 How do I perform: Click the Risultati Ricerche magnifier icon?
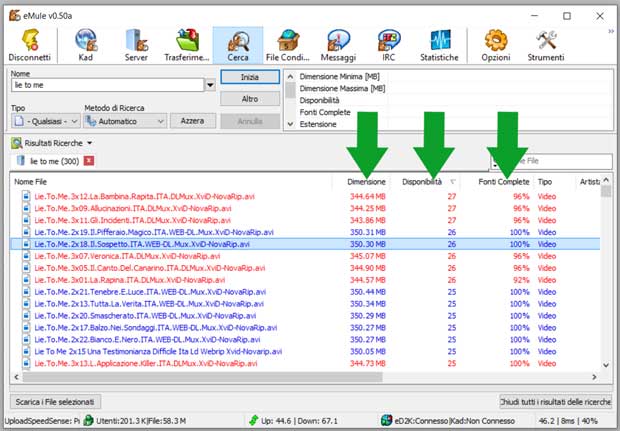[17, 143]
